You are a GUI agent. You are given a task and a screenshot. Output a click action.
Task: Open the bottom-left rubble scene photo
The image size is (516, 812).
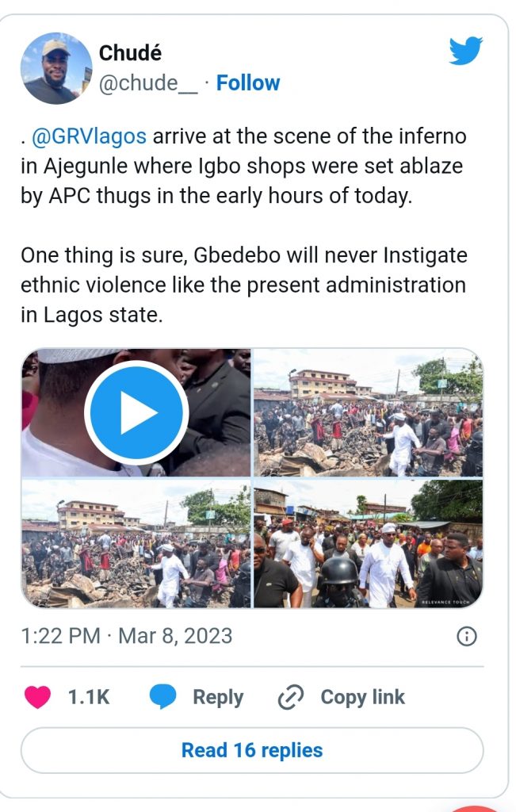click(136, 543)
